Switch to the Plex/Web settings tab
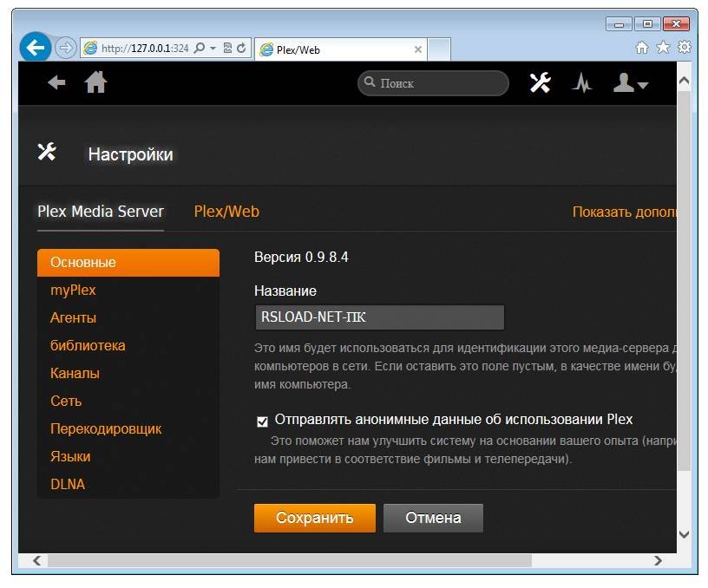Image resolution: width=708 pixels, height=588 pixels. tap(226, 212)
